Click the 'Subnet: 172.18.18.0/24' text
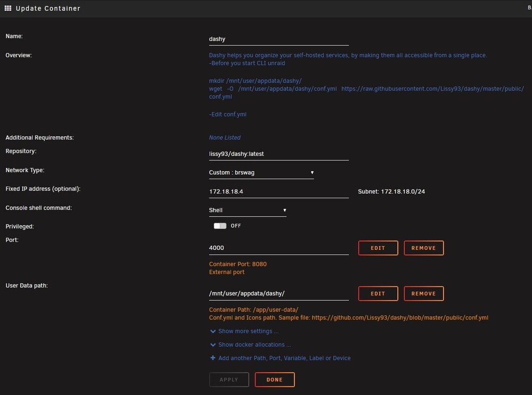The image size is (532, 395). tap(391, 191)
